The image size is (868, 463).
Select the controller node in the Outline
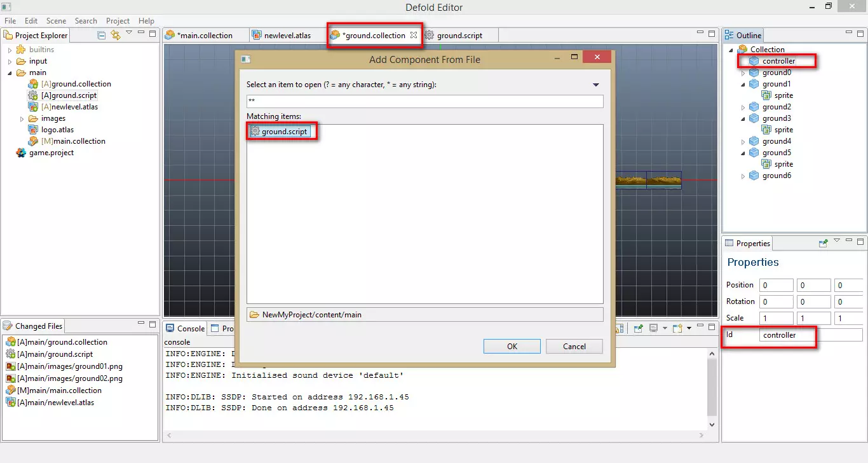776,60
